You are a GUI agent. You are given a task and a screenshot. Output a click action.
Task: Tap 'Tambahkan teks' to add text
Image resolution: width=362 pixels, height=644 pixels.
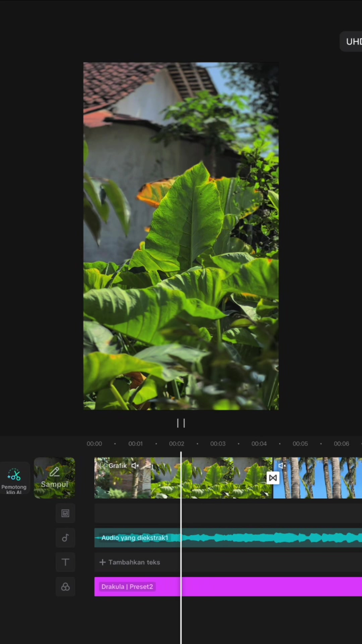click(130, 562)
